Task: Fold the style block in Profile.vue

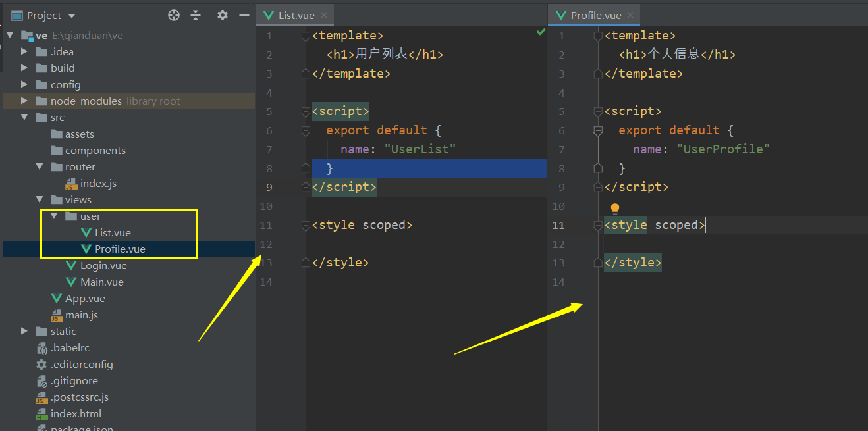Action: pos(598,225)
